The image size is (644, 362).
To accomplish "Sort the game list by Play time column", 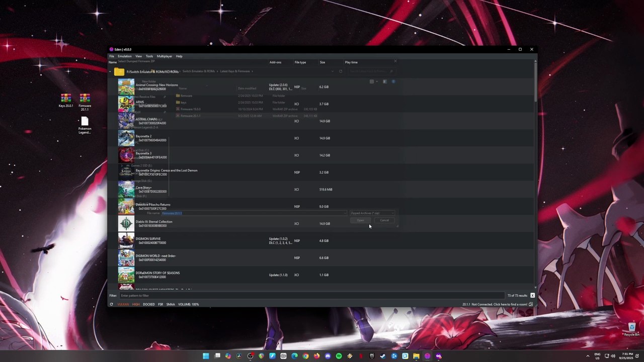I will pyautogui.click(x=351, y=62).
